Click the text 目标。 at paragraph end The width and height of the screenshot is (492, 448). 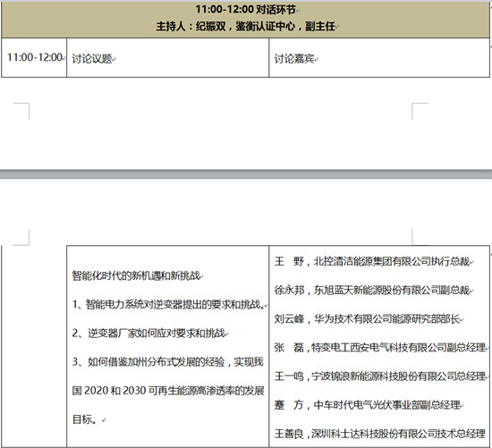click(84, 419)
